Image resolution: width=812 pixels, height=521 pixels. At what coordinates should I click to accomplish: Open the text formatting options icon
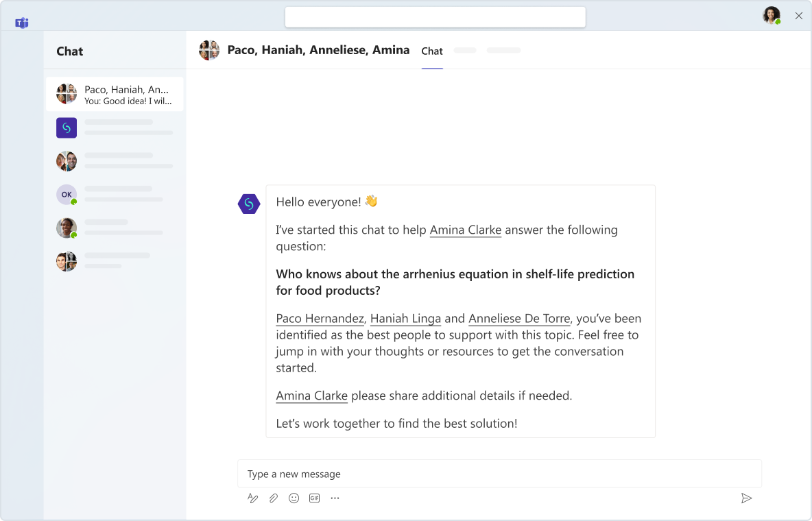coord(253,498)
